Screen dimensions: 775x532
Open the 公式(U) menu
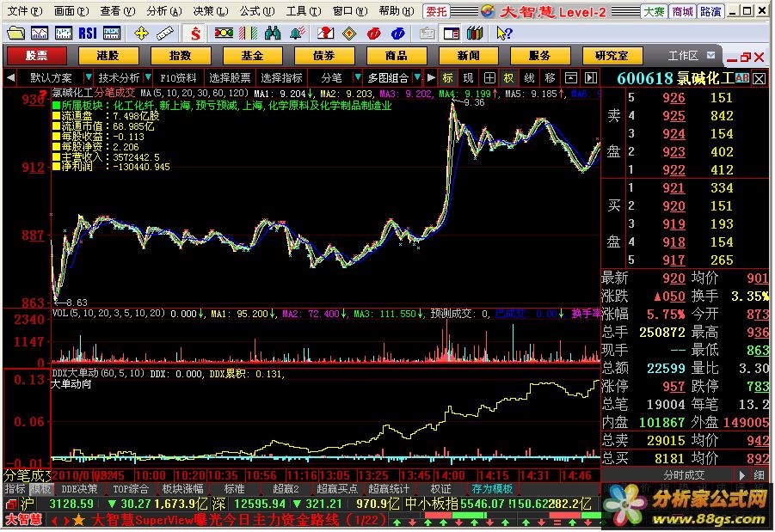pyautogui.click(x=257, y=11)
